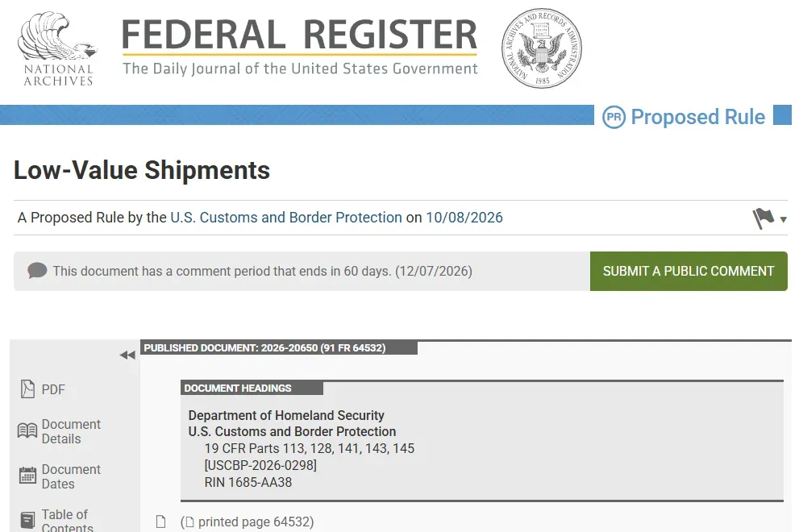Click the PR Proposed Rule circle icon

coord(614,117)
